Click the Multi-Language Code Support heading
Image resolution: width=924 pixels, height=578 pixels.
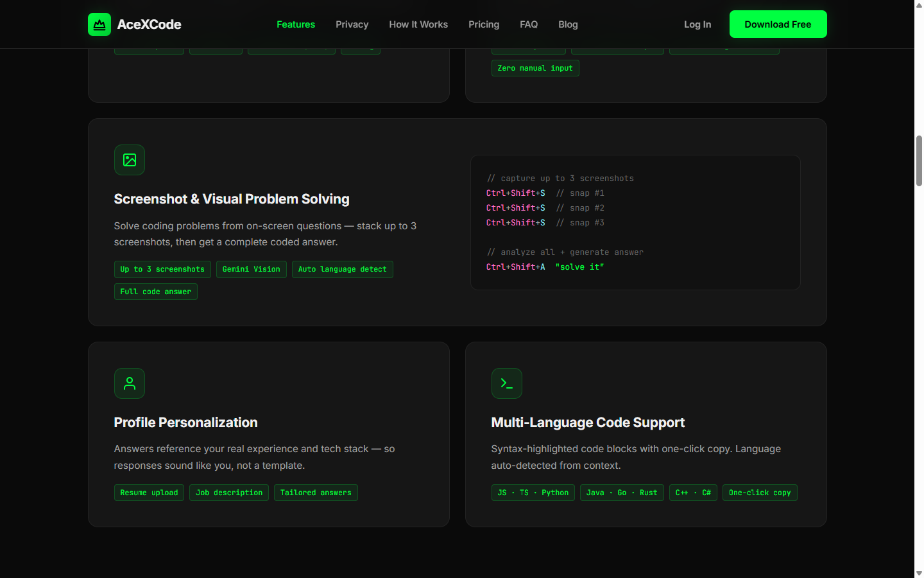tap(588, 423)
